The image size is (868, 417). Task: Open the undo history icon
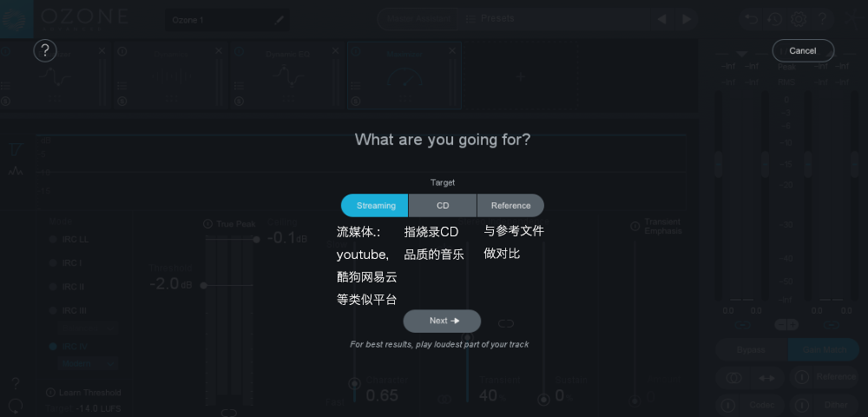click(x=774, y=19)
